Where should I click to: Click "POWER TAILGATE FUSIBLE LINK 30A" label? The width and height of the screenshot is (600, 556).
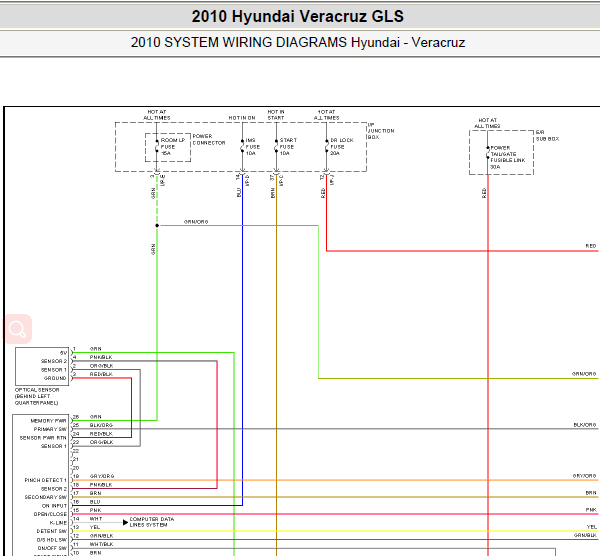(508, 157)
